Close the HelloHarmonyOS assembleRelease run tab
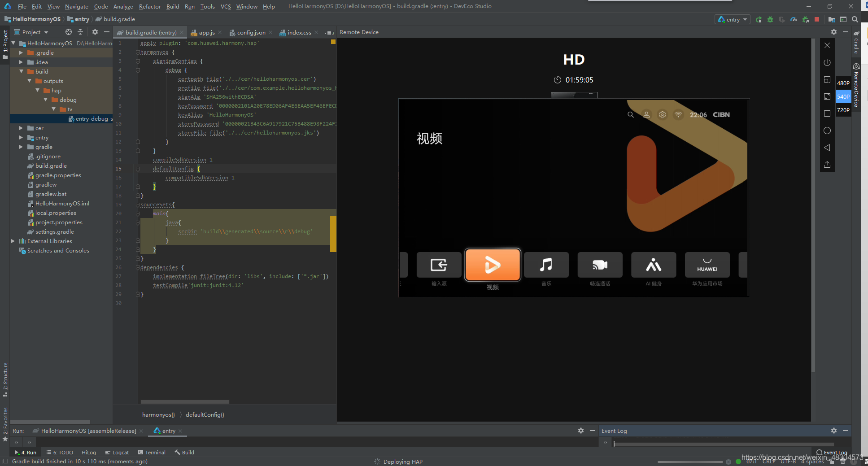 141,431
